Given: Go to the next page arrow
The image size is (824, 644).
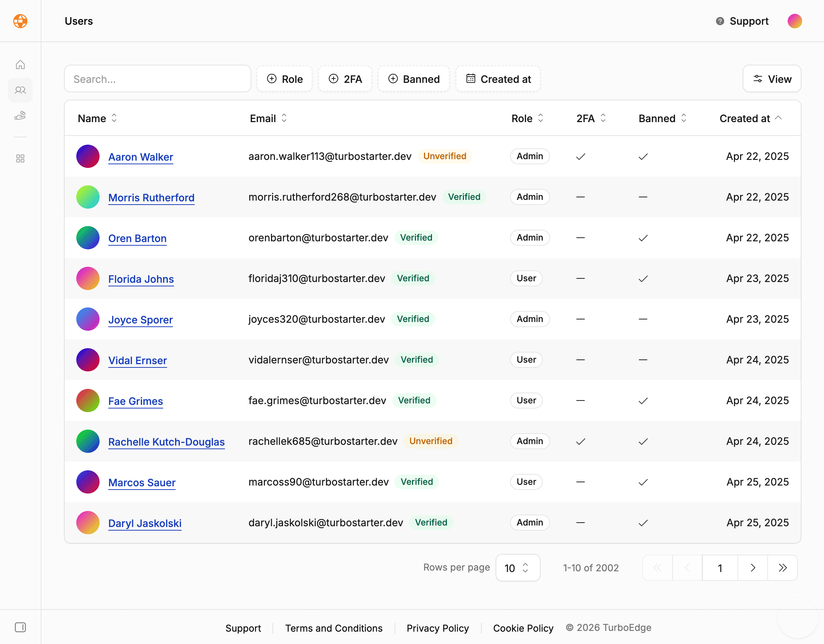Looking at the screenshot, I should click(753, 568).
